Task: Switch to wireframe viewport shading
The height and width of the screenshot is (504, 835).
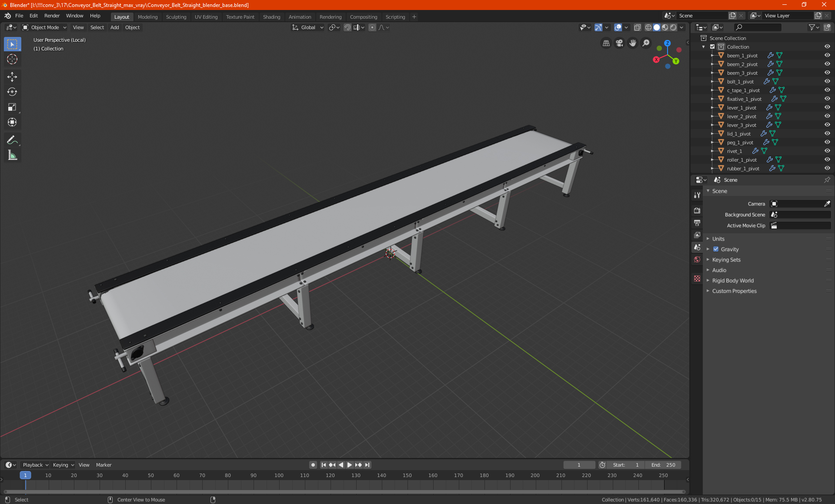Action: (648, 27)
